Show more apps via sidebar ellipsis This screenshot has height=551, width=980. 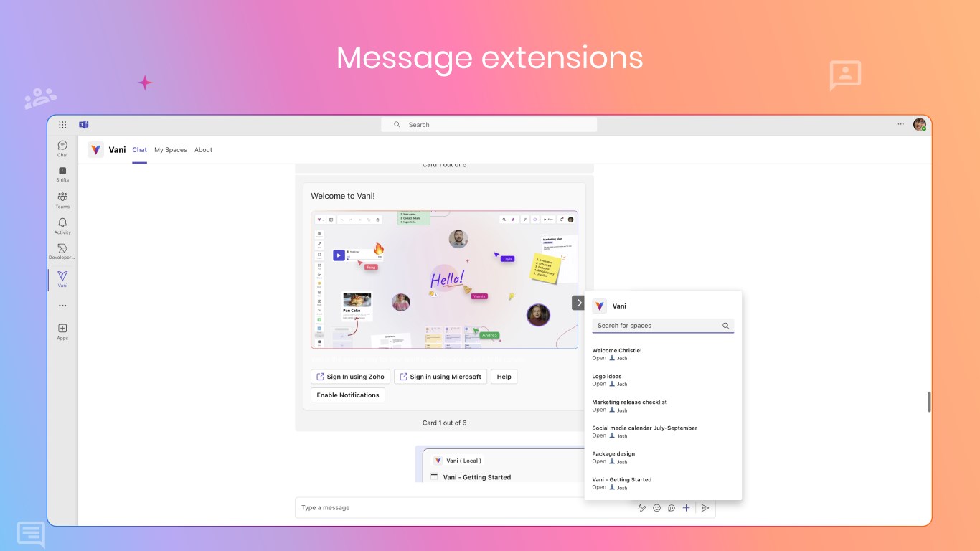(62, 306)
